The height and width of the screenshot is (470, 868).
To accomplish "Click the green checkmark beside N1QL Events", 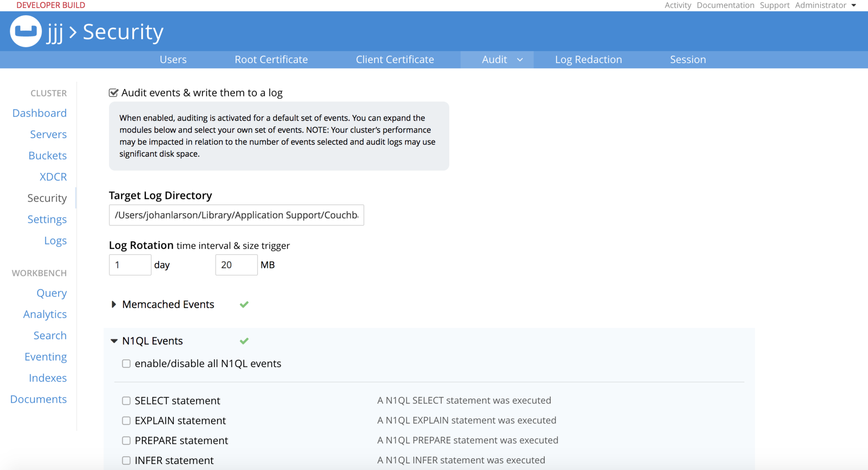I will pyautogui.click(x=244, y=341).
